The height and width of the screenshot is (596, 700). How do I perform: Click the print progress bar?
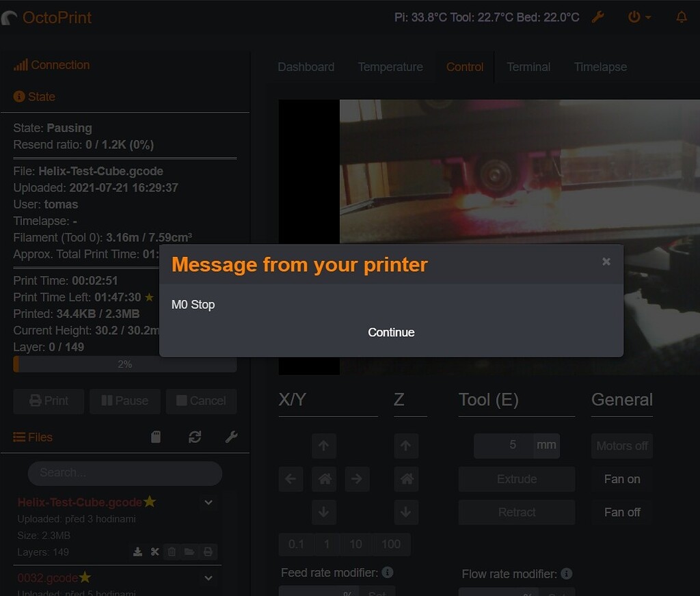point(124,364)
